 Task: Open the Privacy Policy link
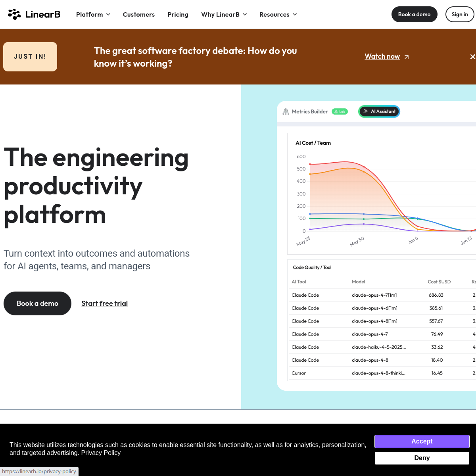pyautogui.click(x=101, y=453)
